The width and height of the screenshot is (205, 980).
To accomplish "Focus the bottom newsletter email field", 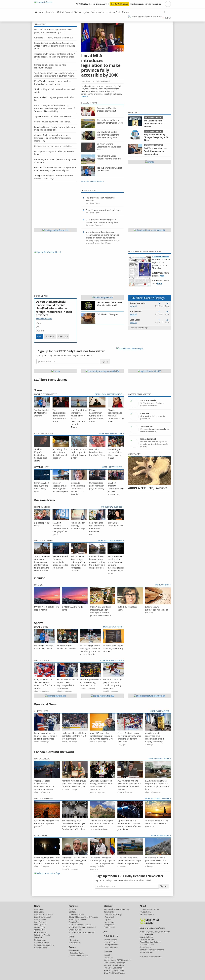I will [x=127, y=886].
